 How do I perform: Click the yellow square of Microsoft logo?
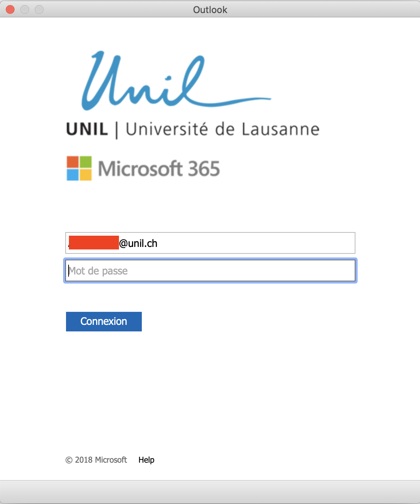coord(86,175)
